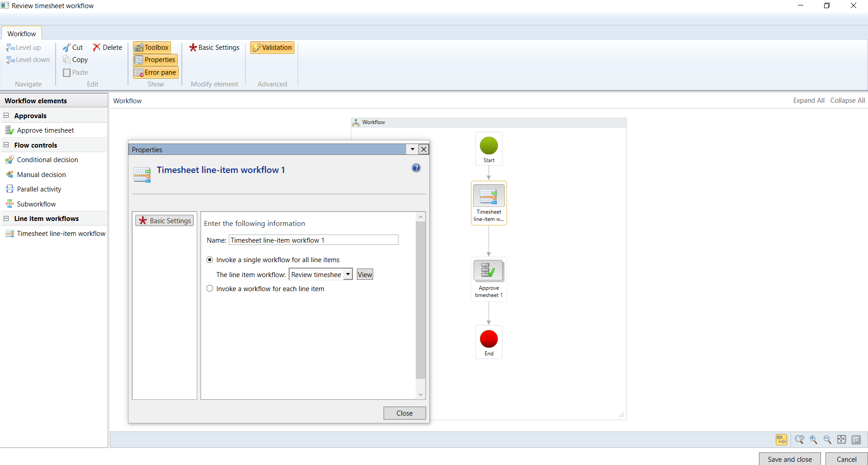Open the Toolbox from the ribbon
The width and height of the screenshot is (868, 465).
tap(152, 47)
